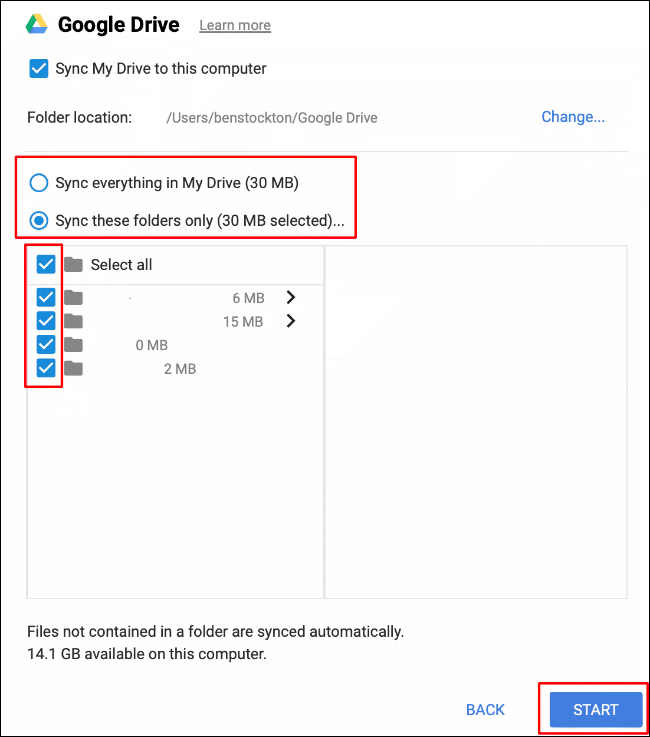This screenshot has height=737, width=650.
Task: Uncheck the 0 MB folder checkbox
Action: 46,345
